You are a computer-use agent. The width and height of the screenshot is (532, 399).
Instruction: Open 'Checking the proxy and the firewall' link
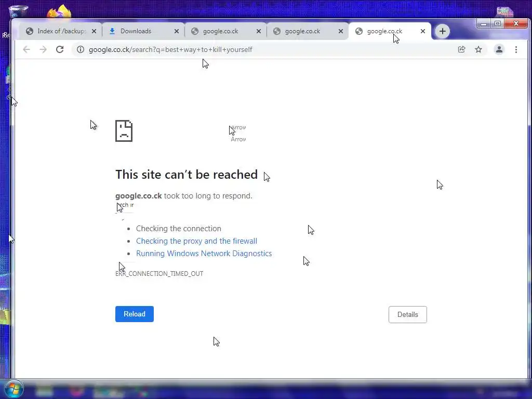pos(196,241)
